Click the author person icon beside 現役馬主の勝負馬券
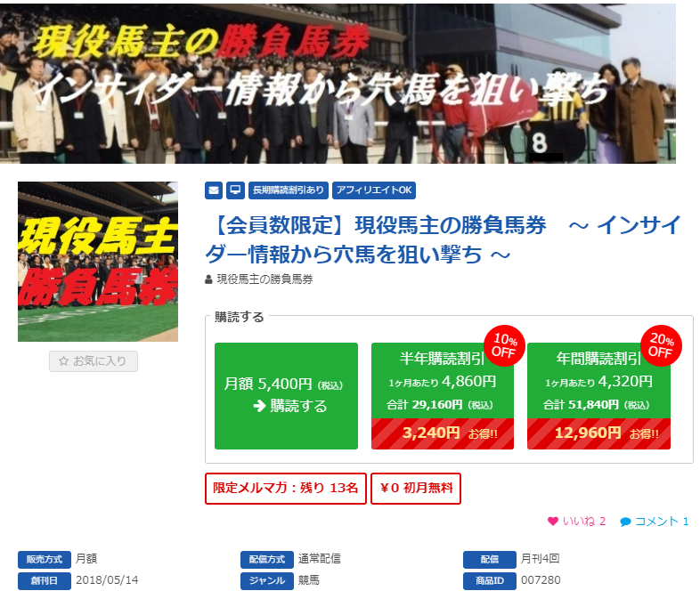Viewport: 700px width, 599px height. pos(208,279)
